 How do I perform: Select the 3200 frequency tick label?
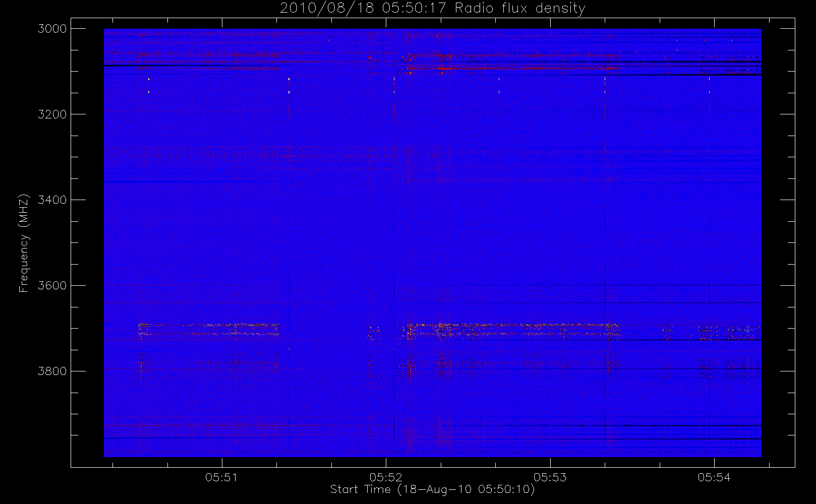click(x=52, y=114)
